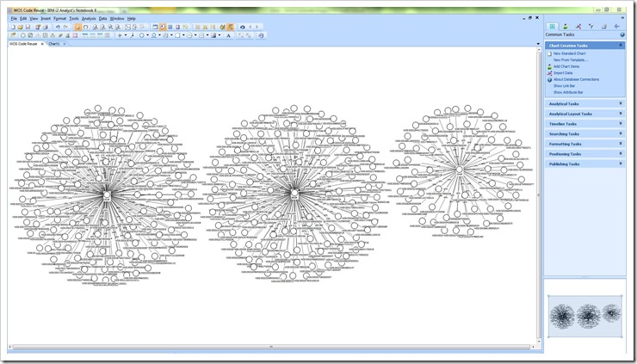Expand the Publishing Tasks section
Screen dimensions: 637x364
coord(621,163)
